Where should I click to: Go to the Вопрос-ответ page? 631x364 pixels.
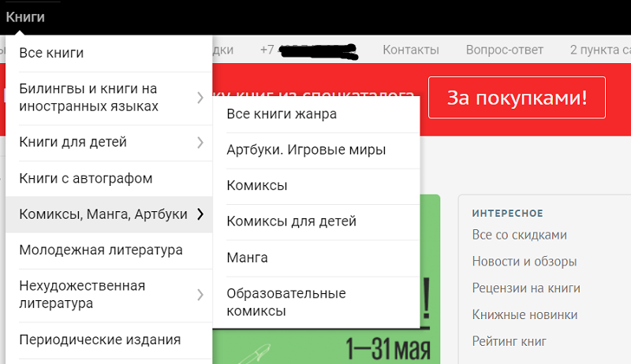(504, 50)
